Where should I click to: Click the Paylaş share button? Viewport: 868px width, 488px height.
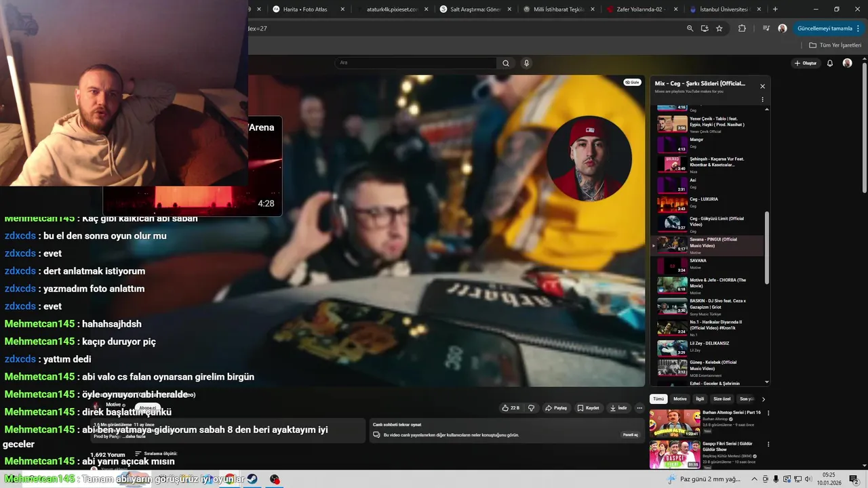click(x=556, y=408)
